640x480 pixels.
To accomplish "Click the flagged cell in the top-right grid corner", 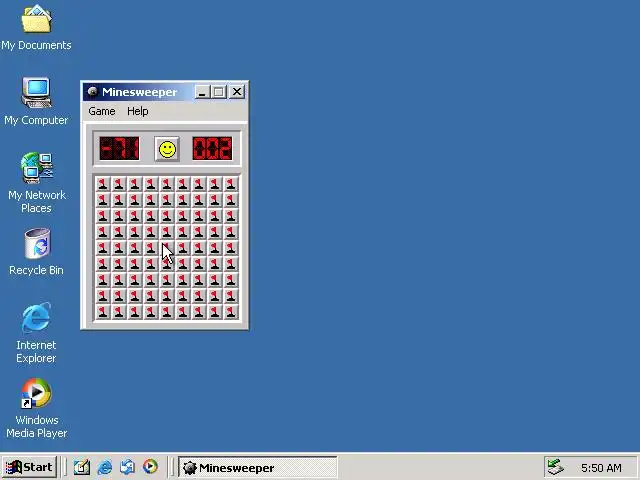I will (231, 184).
